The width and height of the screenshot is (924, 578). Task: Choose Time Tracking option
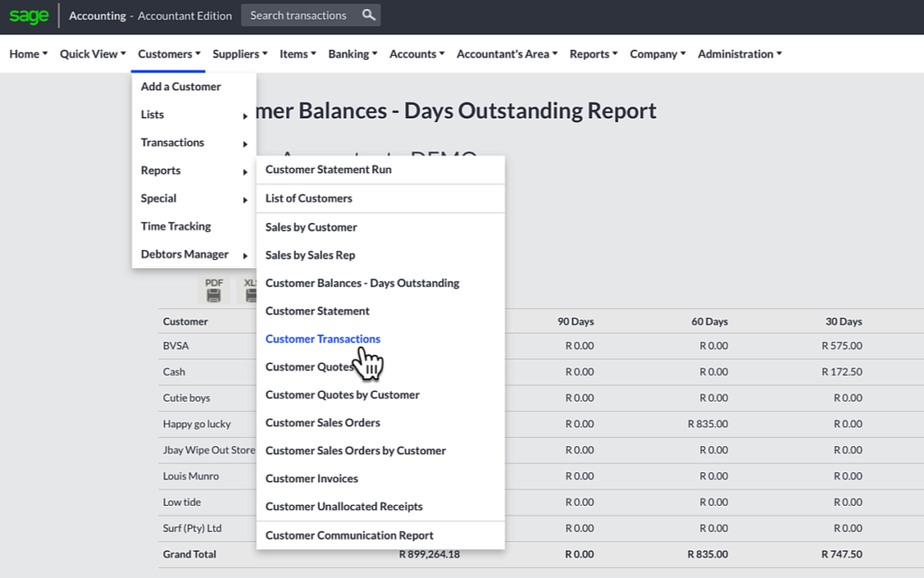[x=176, y=226]
